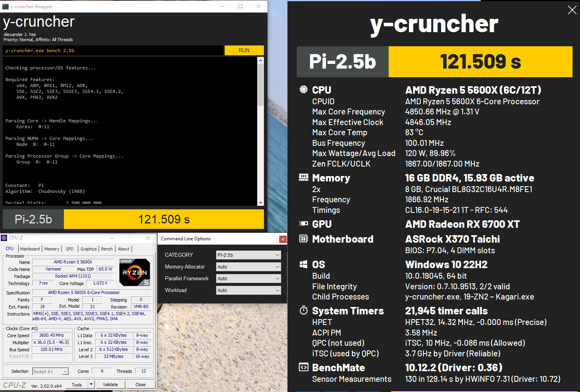Viewport: 580px width, 392px height.
Task: Click the console scrollbar up arrow
Action: coord(260,60)
